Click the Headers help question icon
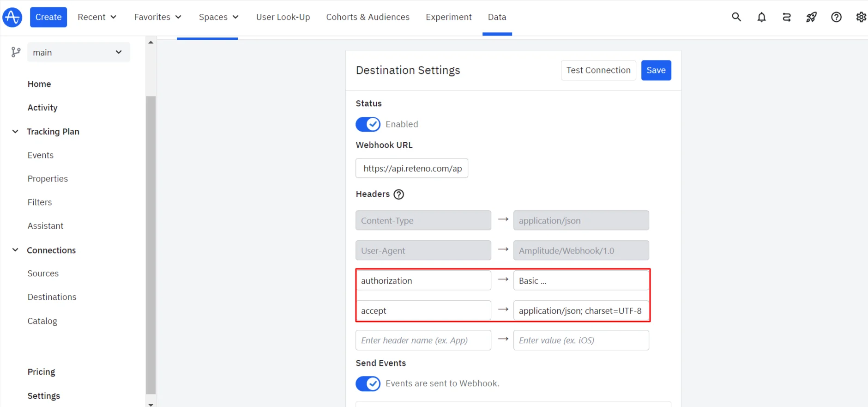This screenshot has width=868, height=407. pyautogui.click(x=398, y=194)
